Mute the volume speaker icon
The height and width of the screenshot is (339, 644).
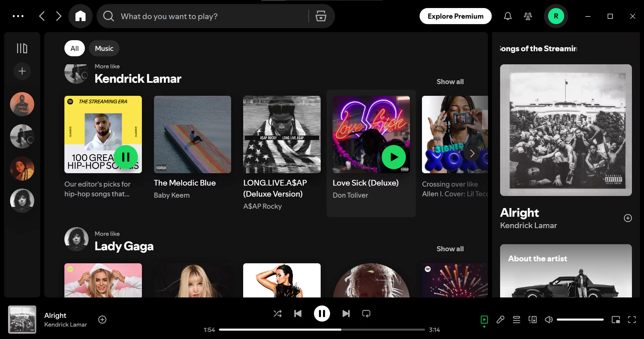[549, 320]
